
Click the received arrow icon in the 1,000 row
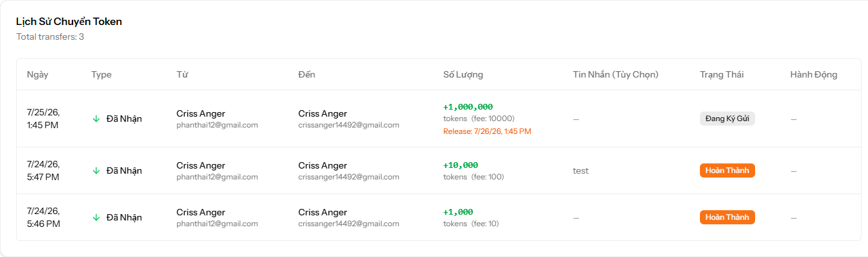(x=96, y=217)
